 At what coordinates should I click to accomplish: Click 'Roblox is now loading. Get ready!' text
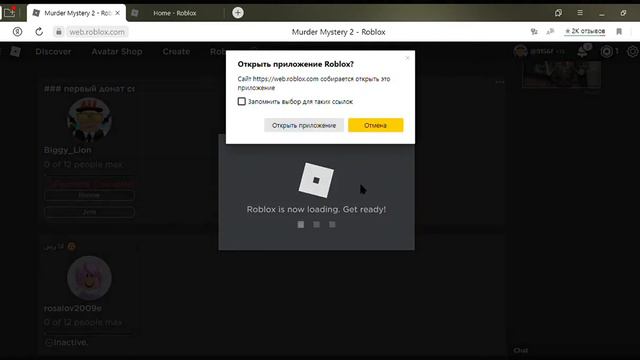316,209
